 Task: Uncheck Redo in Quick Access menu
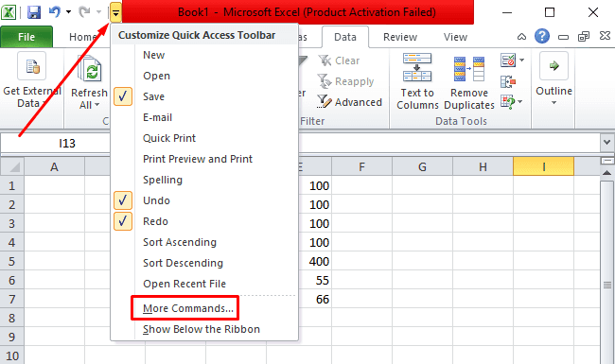coord(204,221)
